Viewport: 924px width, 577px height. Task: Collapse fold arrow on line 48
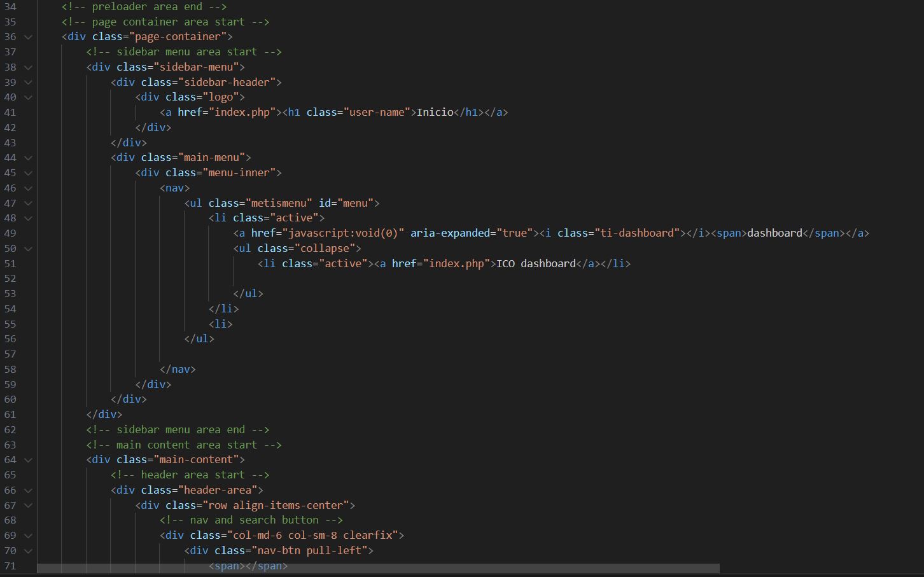[28, 218]
